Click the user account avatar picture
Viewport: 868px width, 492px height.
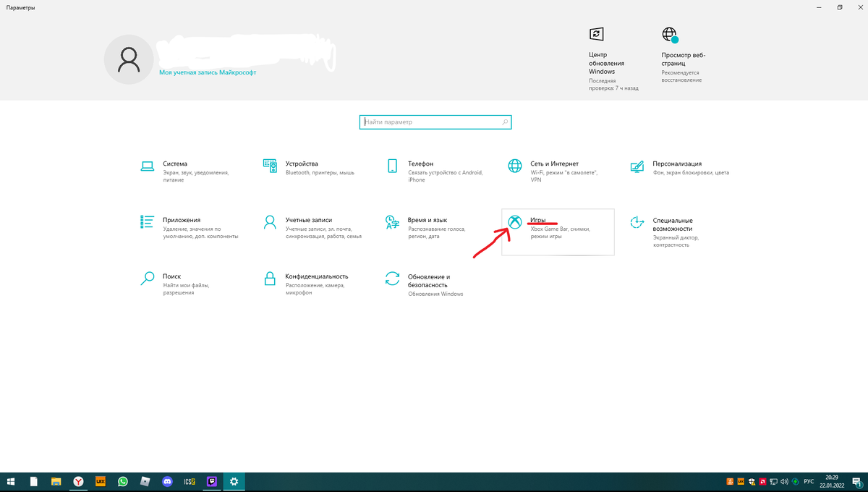tap(129, 59)
